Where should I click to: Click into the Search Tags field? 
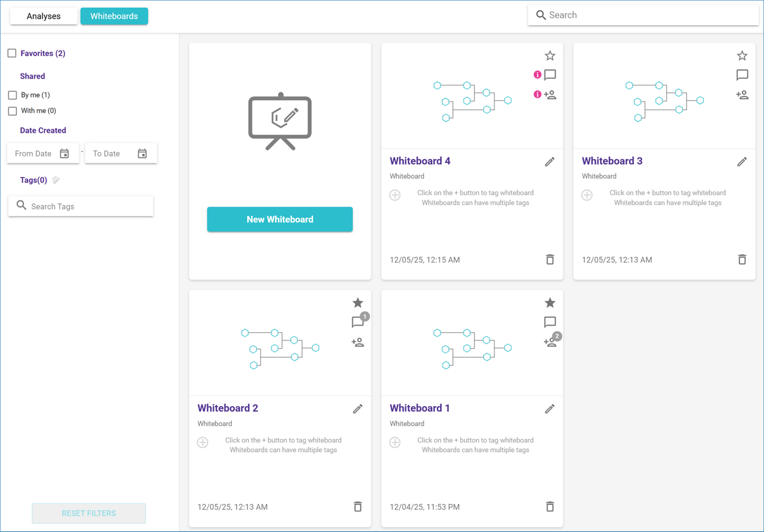[87, 206]
